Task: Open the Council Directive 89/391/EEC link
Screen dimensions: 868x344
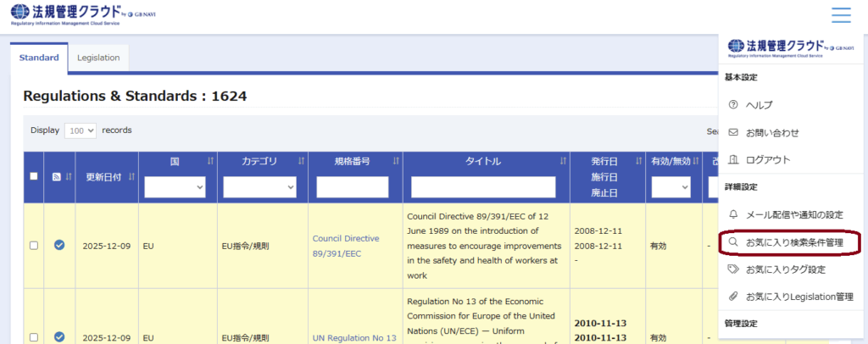Action: click(x=346, y=246)
